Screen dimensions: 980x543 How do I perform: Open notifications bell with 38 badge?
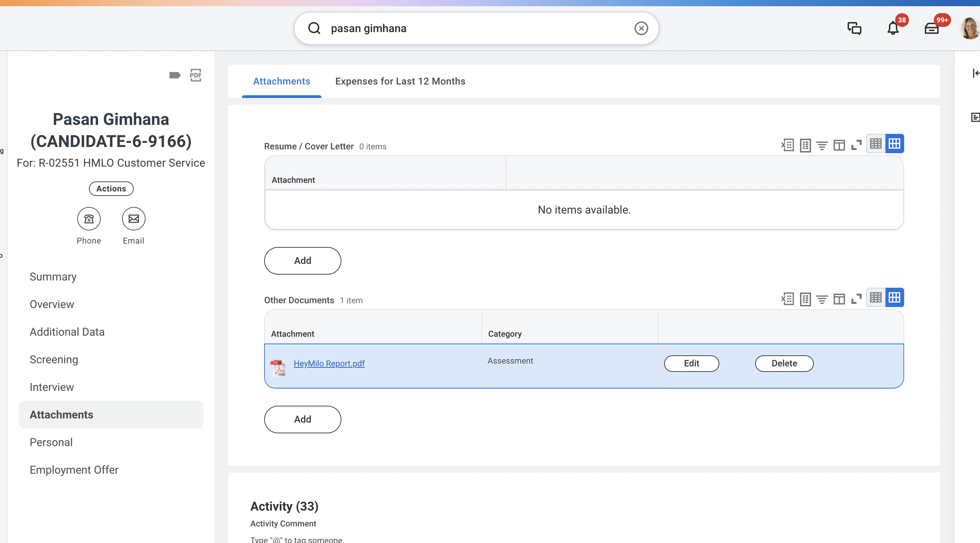click(893, 29)
